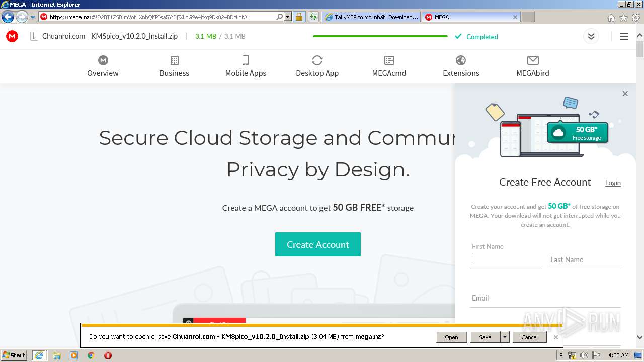
Task: Show hidden system tray icons
Action: (562, 355)
